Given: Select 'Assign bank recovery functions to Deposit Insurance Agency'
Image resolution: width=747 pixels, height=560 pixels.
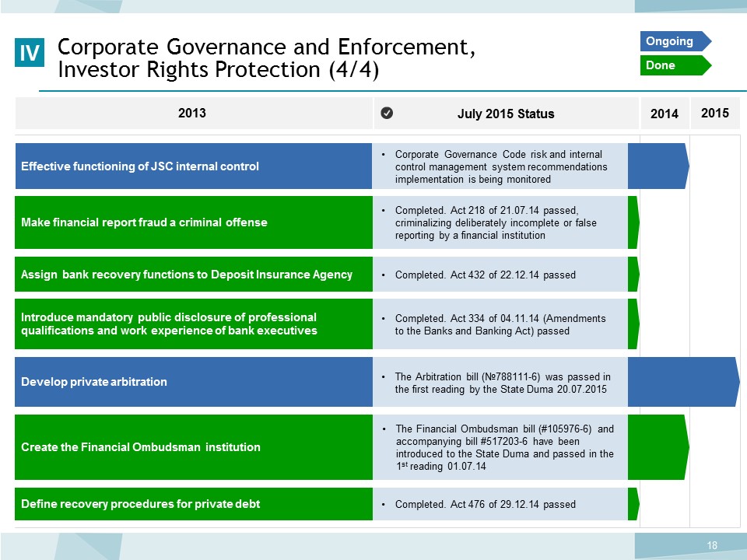Looking at the screenshot, I should click(194, 275).
